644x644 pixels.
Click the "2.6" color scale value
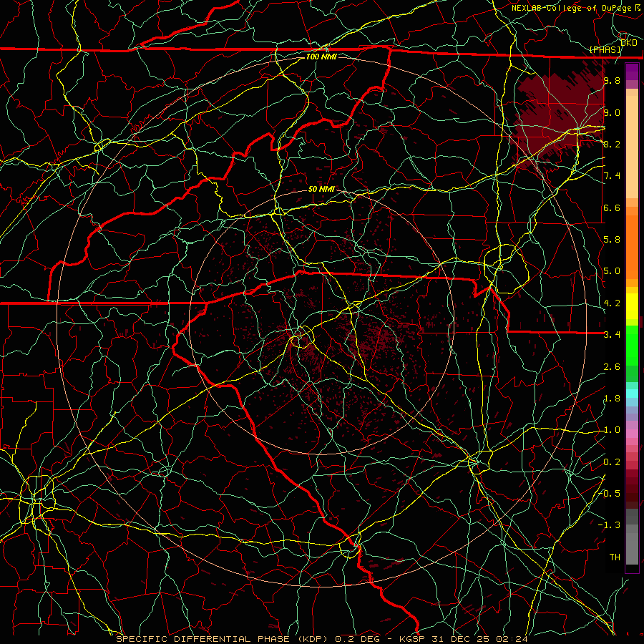click(x=612, y=367)
